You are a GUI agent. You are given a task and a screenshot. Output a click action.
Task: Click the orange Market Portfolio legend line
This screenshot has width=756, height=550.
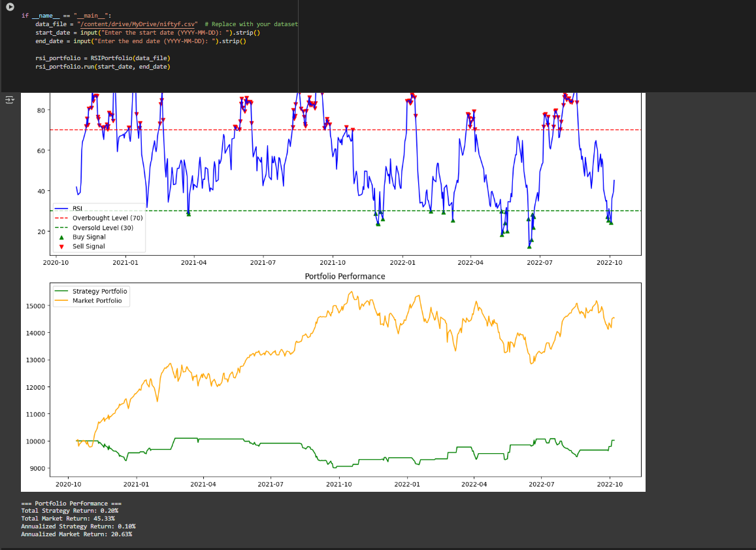point(62,301)
